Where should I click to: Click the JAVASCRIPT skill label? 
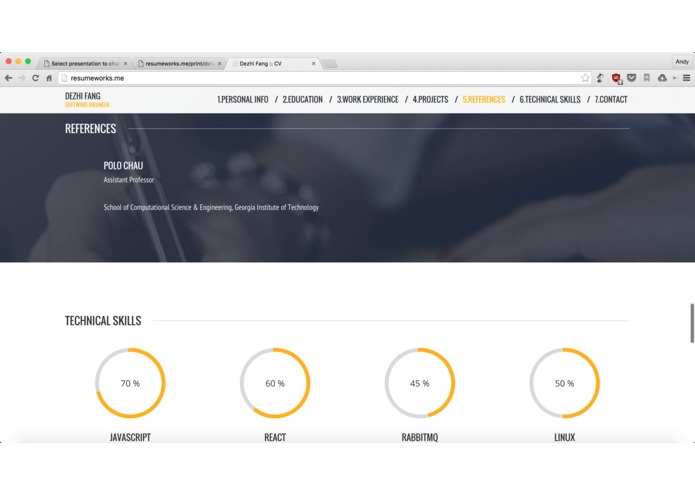point(130,437)
